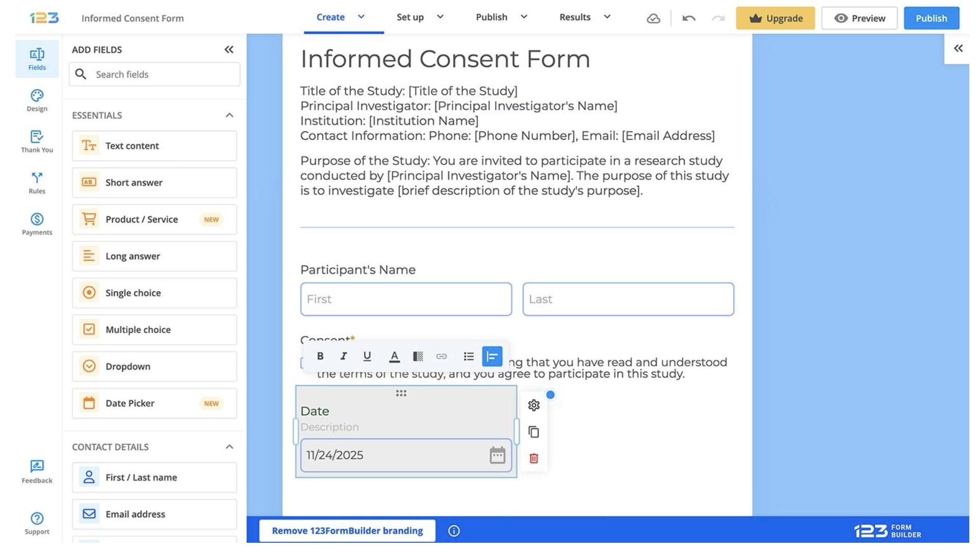The width and height of the screenshot is (980, 553).
Task: Open the Rules section icon
Action: tap(37, 183)
